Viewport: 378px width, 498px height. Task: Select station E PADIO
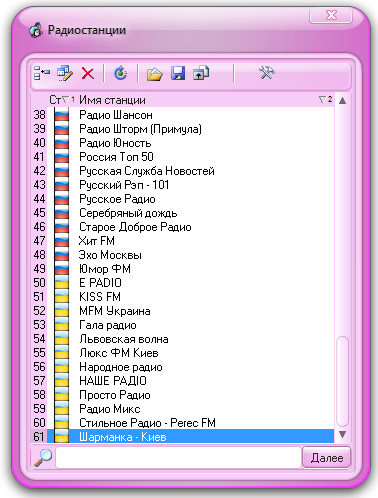pyautogui.click(x=100, y=283)
